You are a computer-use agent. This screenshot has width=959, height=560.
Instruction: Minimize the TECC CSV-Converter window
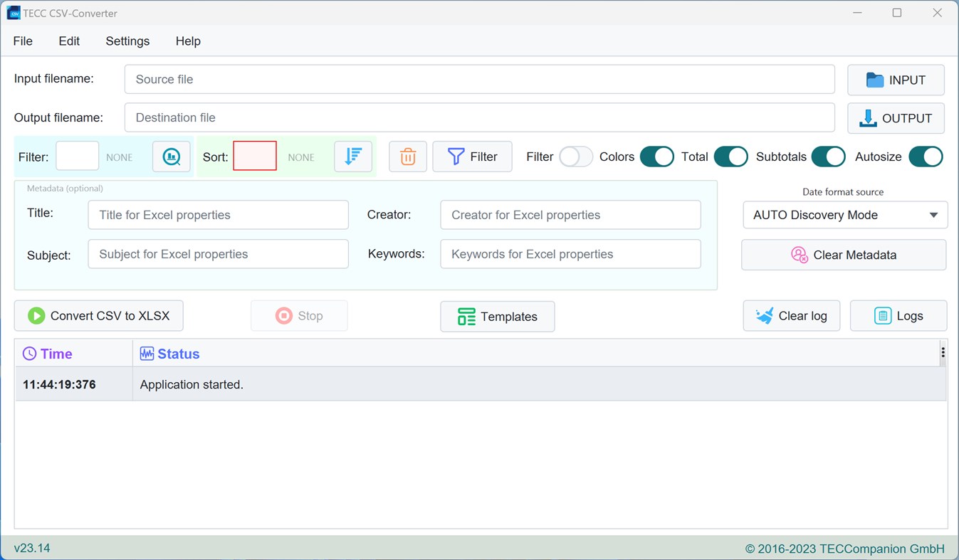coord(857,13)
